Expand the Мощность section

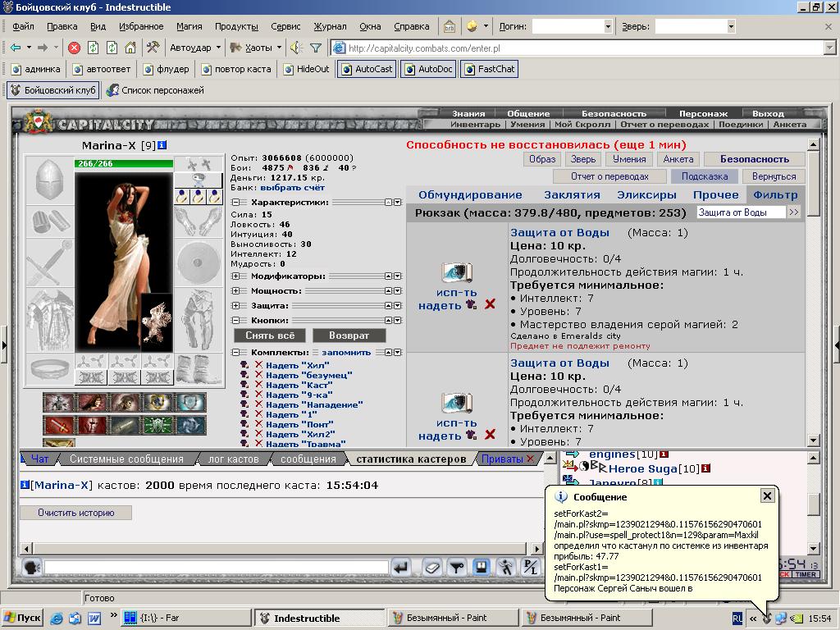[235, 291]
